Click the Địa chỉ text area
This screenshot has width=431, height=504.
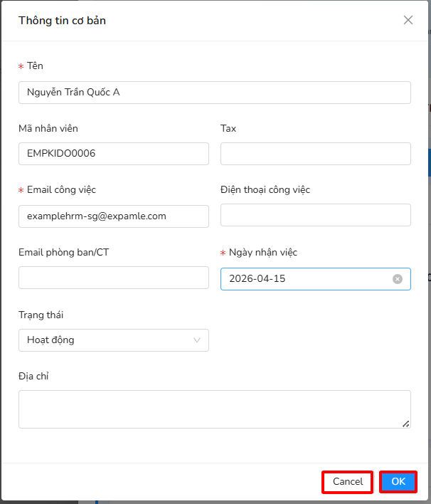click(215, 409)
